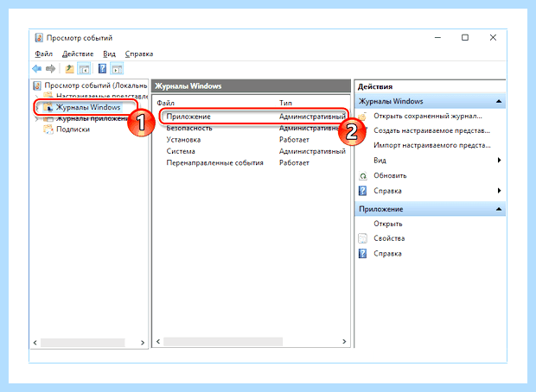The image size is (536, 392).
Task: Select the Установка log row
Action: click(x=253, y=140)
